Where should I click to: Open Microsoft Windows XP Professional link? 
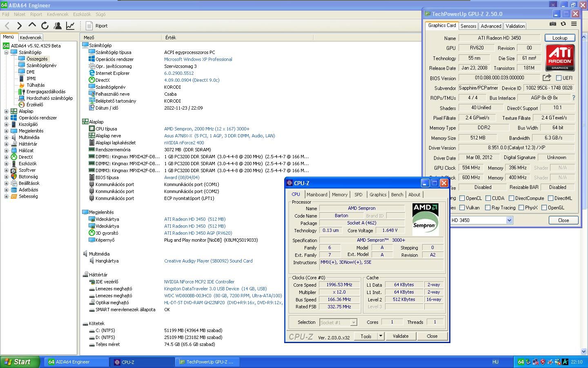point(198,59)
